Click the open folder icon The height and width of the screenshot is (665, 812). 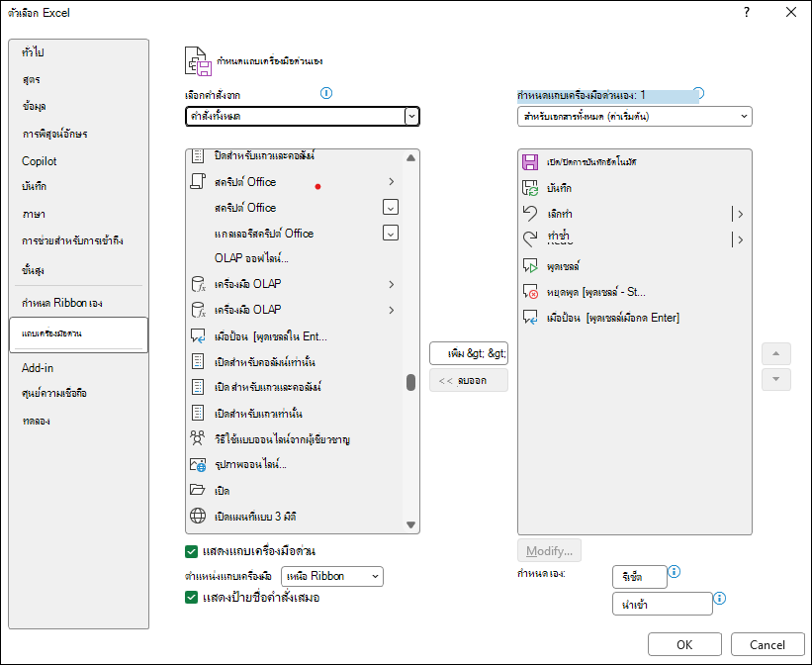pyautogui.click(x=197, y=490)
